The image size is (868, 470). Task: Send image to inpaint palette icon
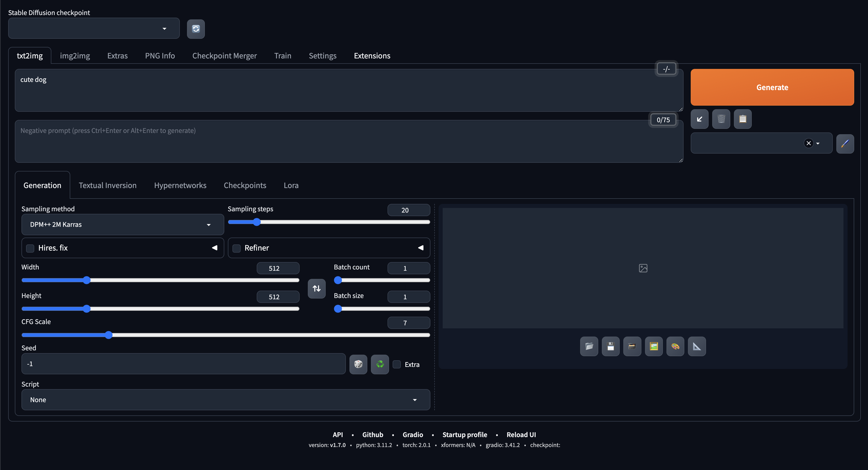tap(675, 346)
